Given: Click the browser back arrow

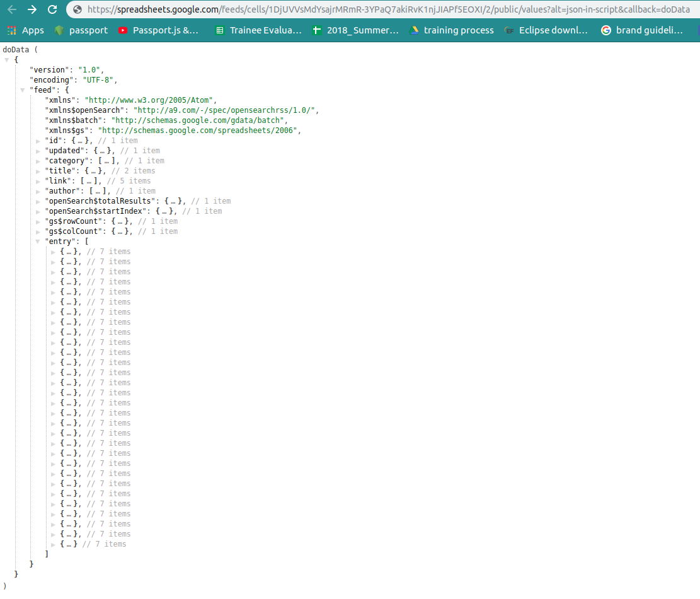Looking at the screenshot, I should tap(12, 9).
